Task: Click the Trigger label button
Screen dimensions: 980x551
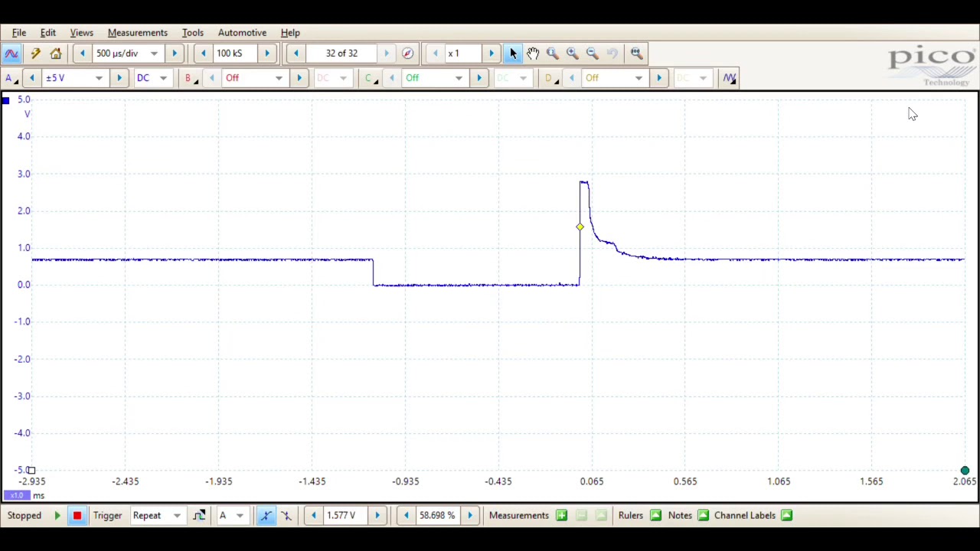Action: [x=108, y=516]
